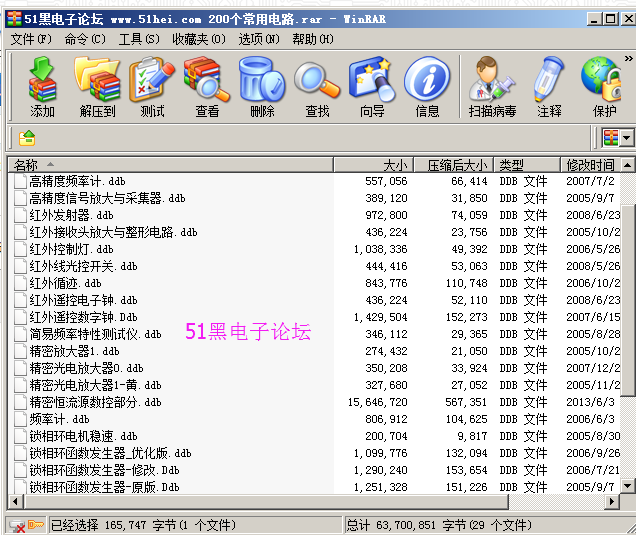Start the virus scan (扫描病毒) tool
Viewport: 636px width, 535px height.
pyautogui.click(x=492, y=79)
